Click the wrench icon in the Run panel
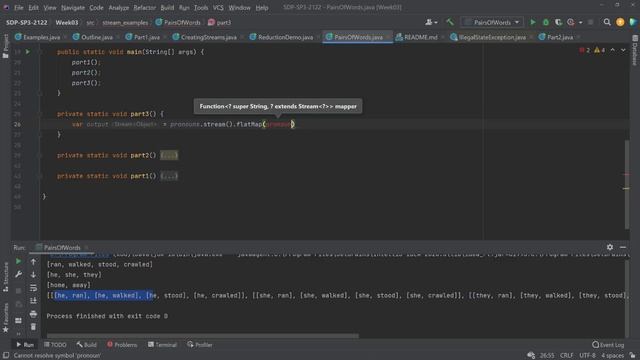This screenshot has width=640, height=360. coord(18,274)
